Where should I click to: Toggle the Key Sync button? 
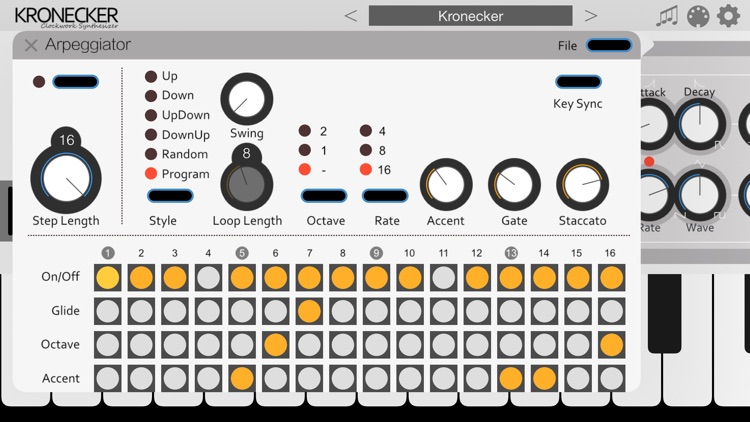(x=578, y=82)
